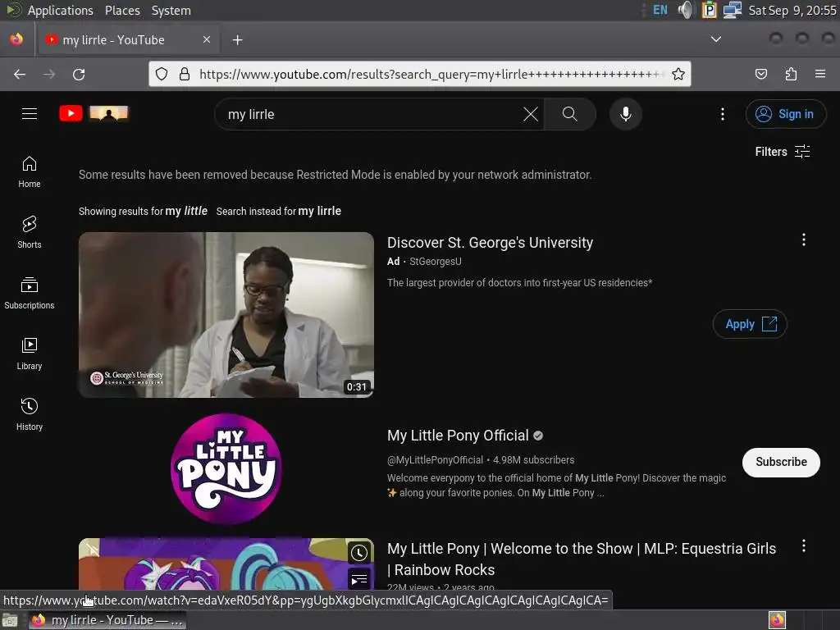Open the Places menu
This screenshot has height=630, width=840.
pos(122,10)
